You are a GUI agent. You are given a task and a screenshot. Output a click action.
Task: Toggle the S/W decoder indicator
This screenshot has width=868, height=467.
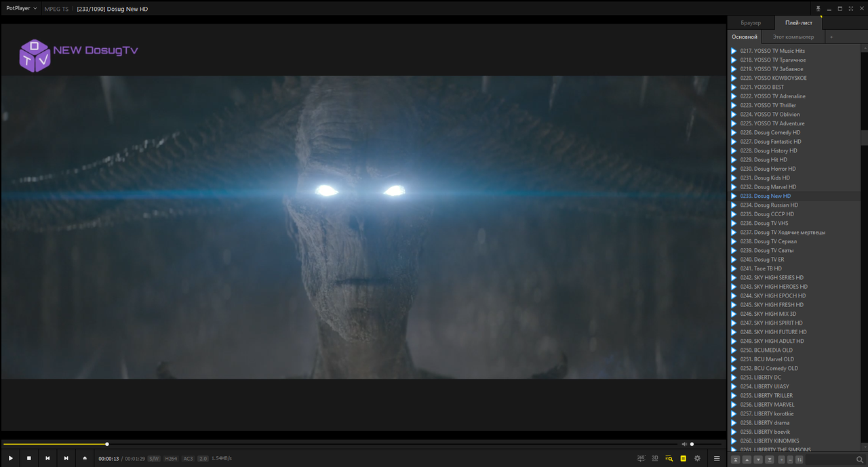tap(154, 459)
